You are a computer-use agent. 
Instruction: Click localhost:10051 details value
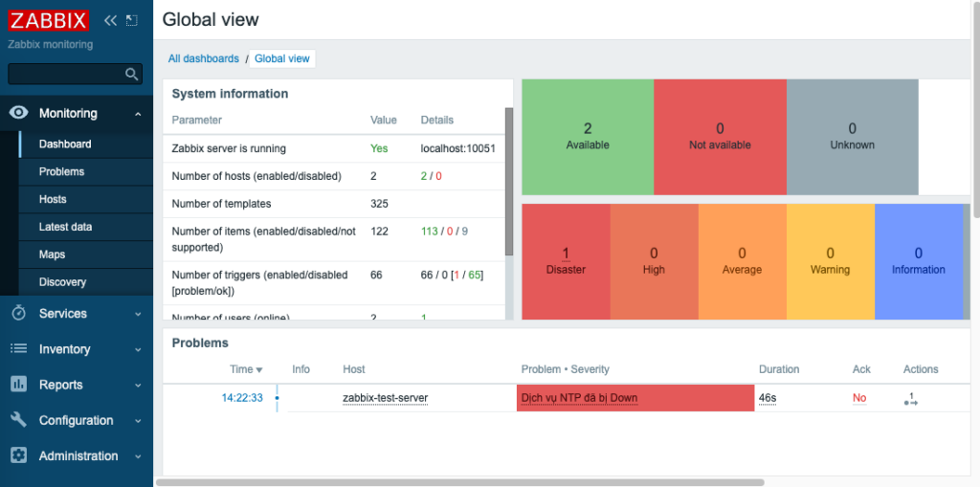[458, 149]
